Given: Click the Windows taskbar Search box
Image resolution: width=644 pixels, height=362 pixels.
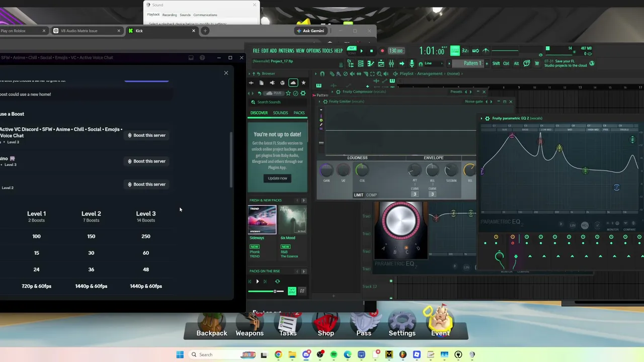Looking at the screenshot, I should [223, 354].
